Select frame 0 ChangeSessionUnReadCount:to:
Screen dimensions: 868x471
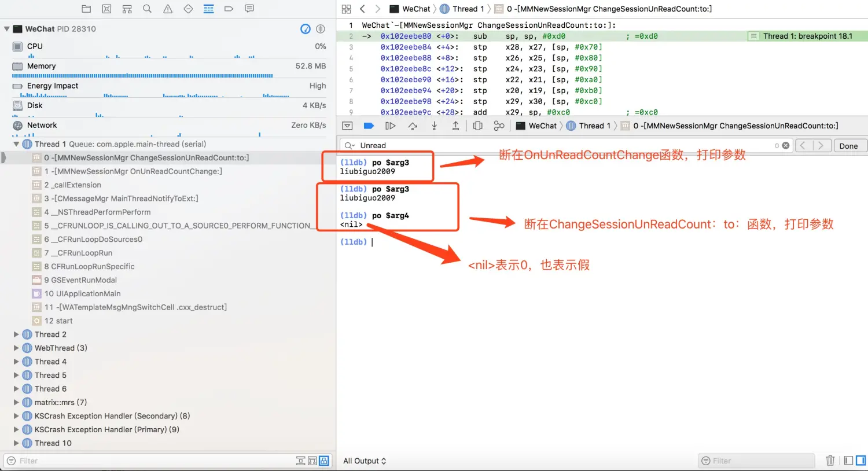(168, 157)
